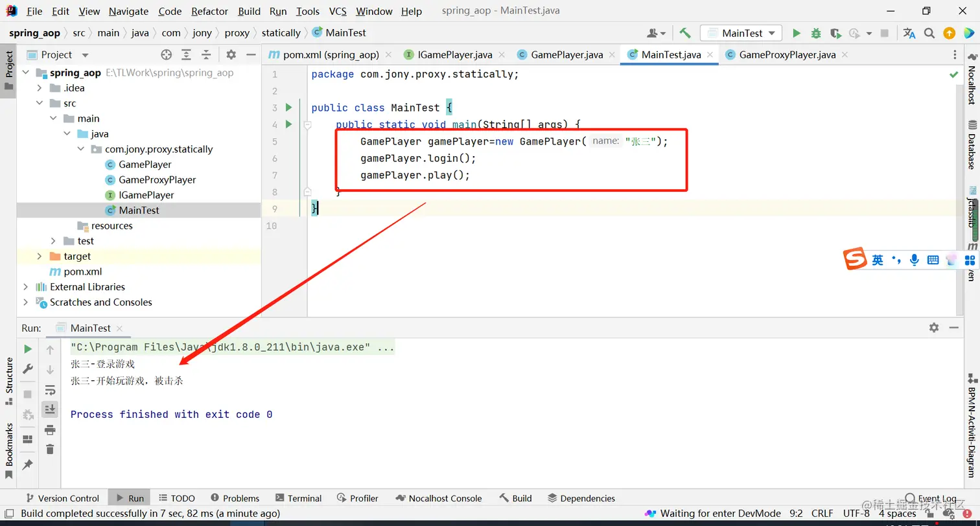Click the UTF-8 encoding in status bar
Screen dimensions: 980x526
tap(856, 514)
